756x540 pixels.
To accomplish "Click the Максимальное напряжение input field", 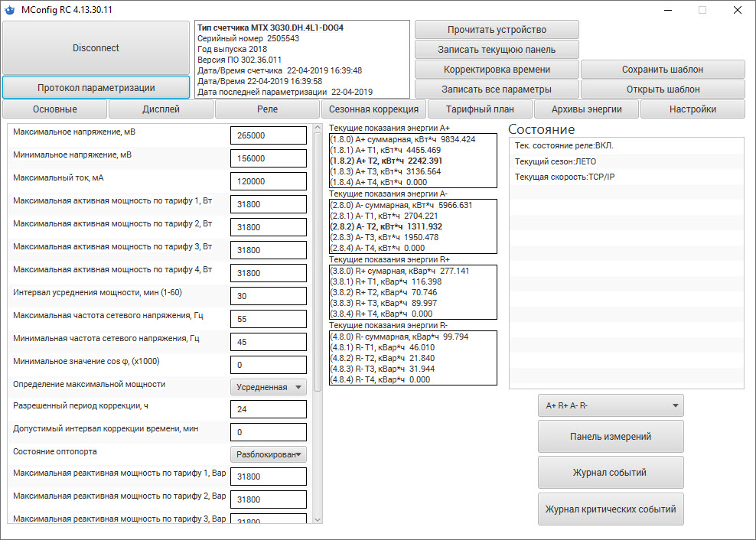I will click(x=269, y=135).
